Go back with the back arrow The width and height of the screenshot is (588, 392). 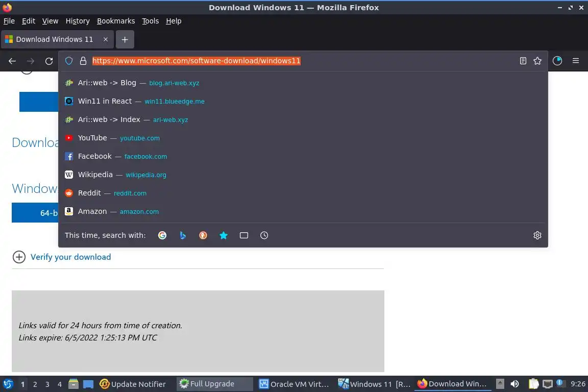pos(12,61)
